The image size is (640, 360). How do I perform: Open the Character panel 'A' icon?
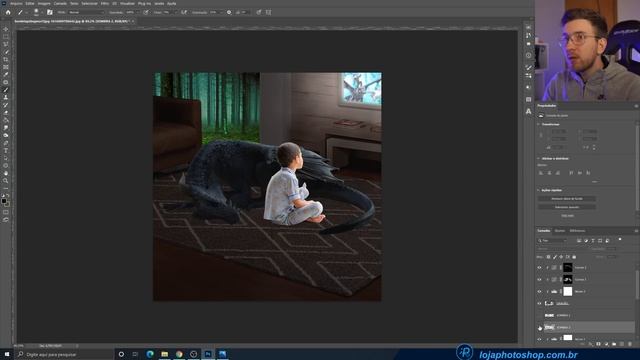pyautogui.click(x=529, y=111)
